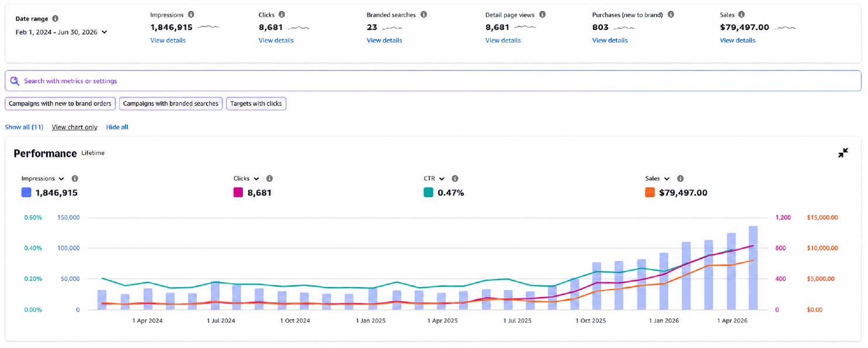Click the Impressions sparkline in summary bar

(209, 27)
